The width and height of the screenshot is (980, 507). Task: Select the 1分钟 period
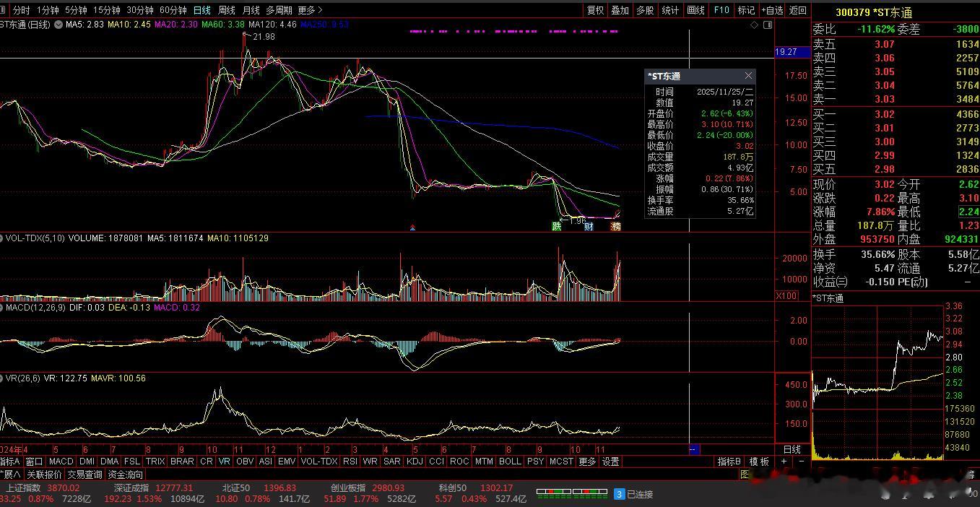pos(48,10)
